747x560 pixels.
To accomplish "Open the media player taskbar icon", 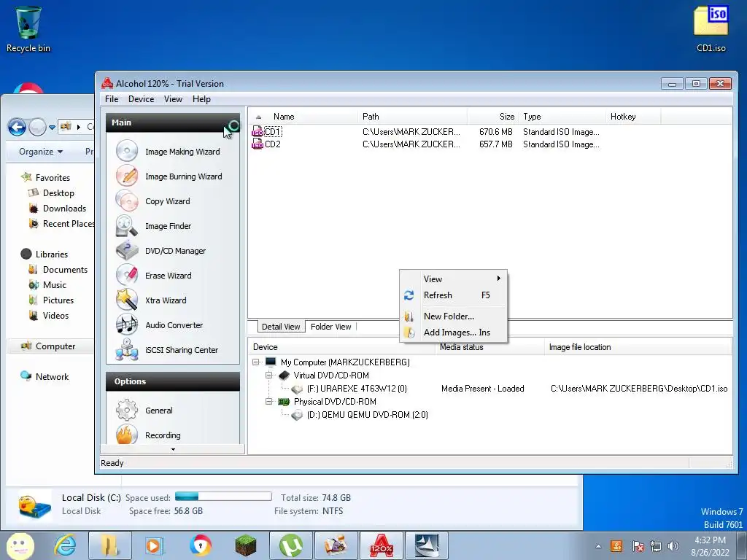I will (155, 545).
